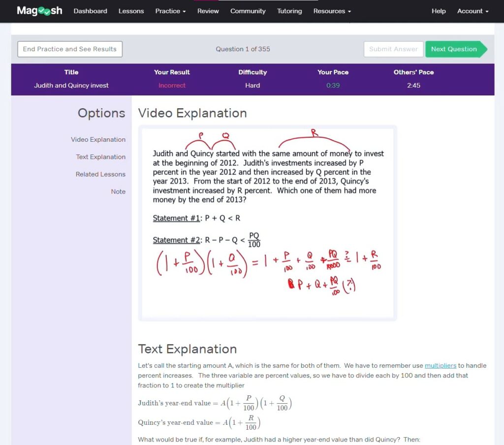
Task: Open Related Lessons from Options
Action: [x=100, y=174]
